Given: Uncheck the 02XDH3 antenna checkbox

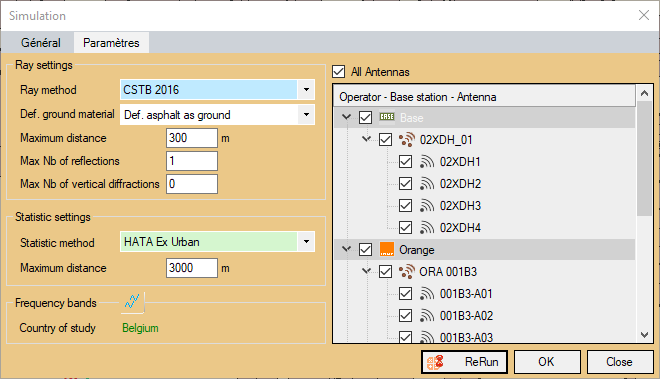Looking at the screenshot, I should click(405, 206).
